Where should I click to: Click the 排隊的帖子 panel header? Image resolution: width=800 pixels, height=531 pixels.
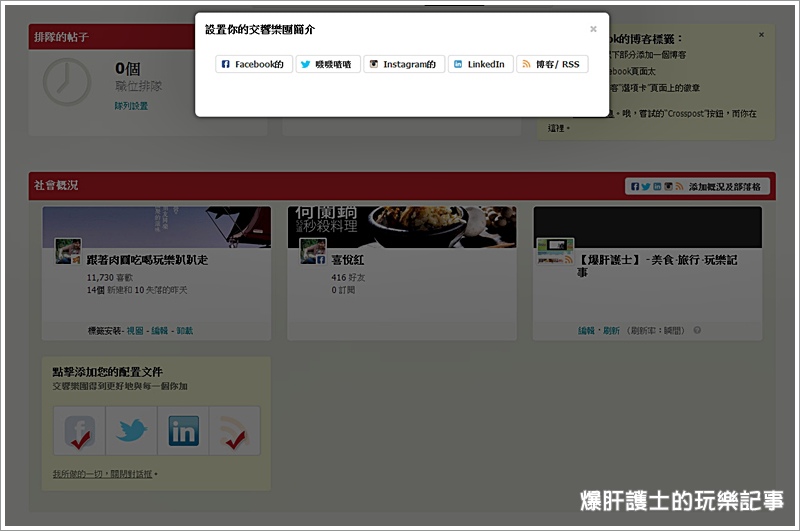click(x=111, y=37)
